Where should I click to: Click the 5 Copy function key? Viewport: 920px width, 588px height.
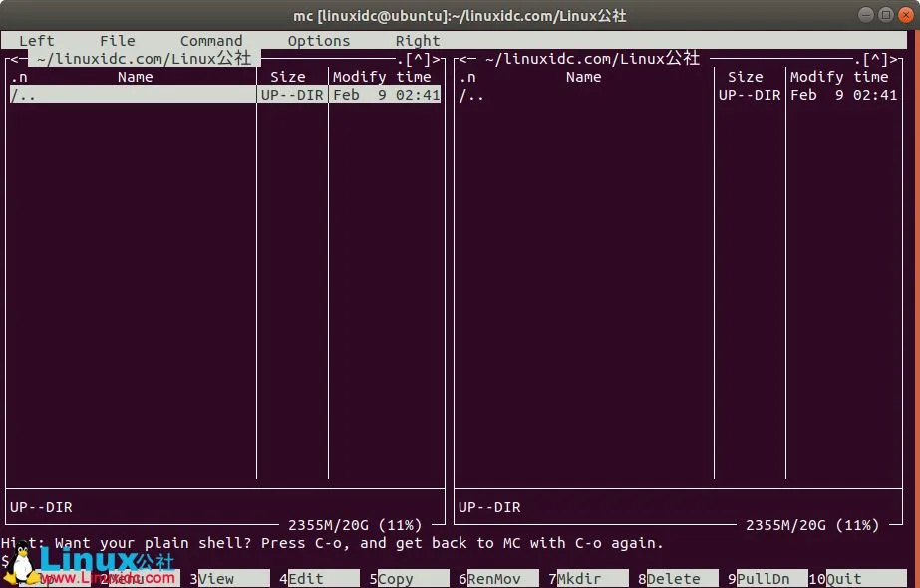pos(409,579)
